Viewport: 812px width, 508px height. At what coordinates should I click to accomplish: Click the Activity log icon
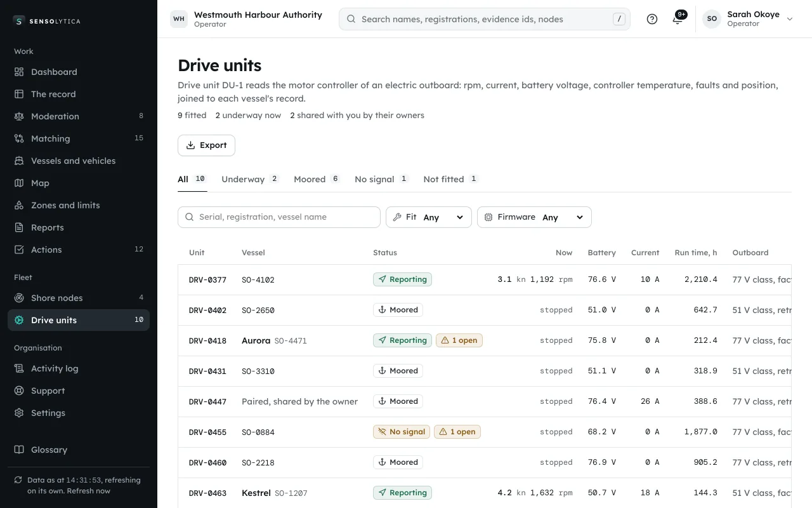pos(19,368)
